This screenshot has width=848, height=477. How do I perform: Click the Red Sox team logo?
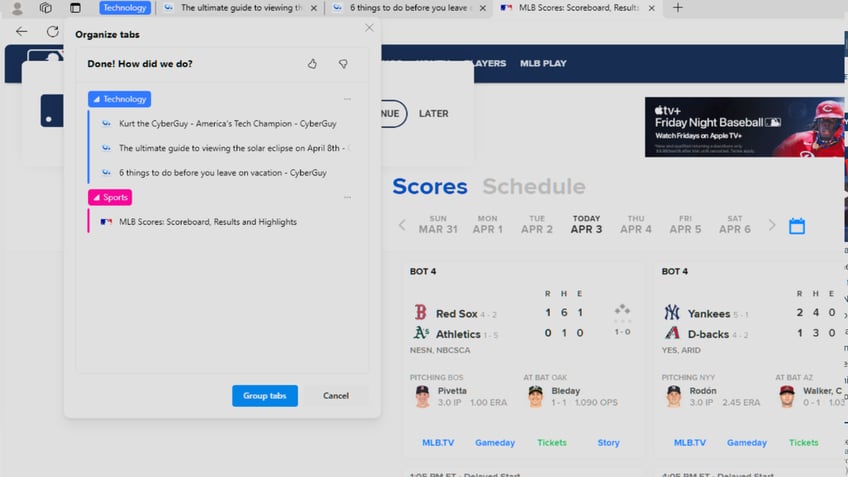point(421,313)
